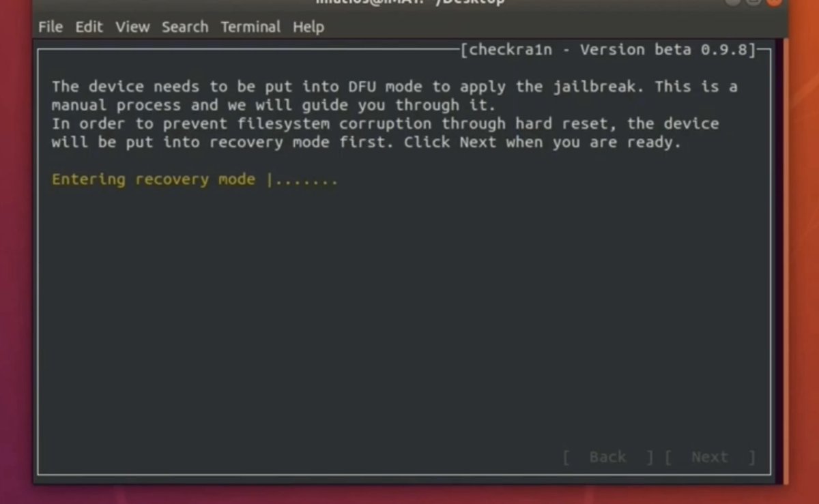Viewport: 819px width, 504px height.
Task: Open the Search menu
Action: point(185,27)
